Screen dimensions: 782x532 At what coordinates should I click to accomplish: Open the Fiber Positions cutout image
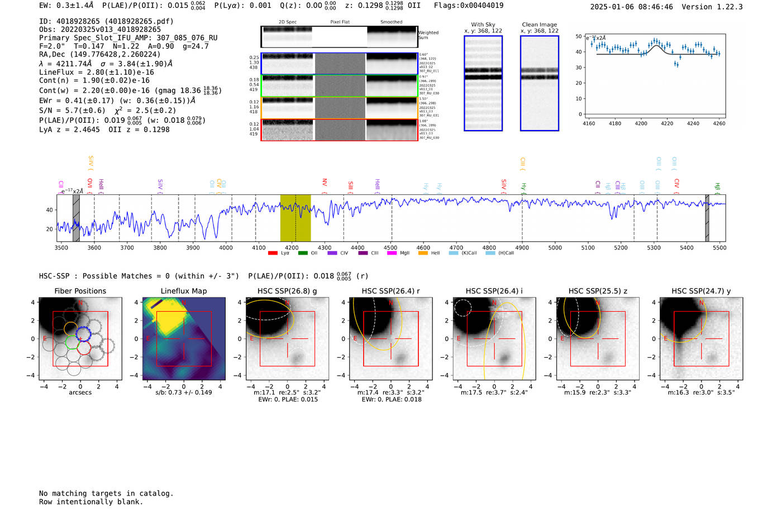tap(80, 339)
